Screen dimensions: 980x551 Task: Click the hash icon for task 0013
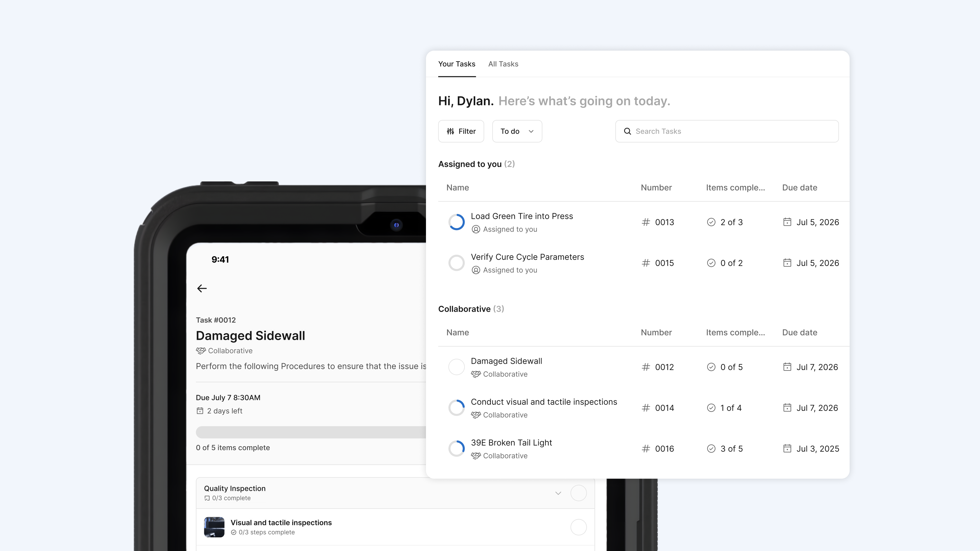[646, 222]
